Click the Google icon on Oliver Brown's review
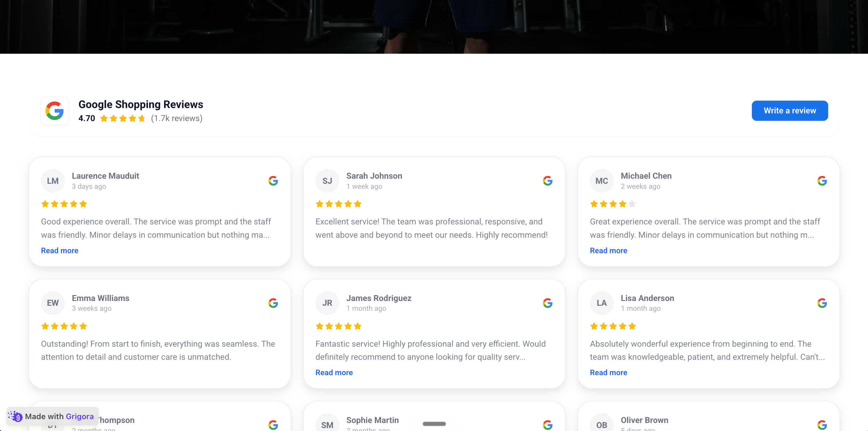868x431 pixels. 822,425
